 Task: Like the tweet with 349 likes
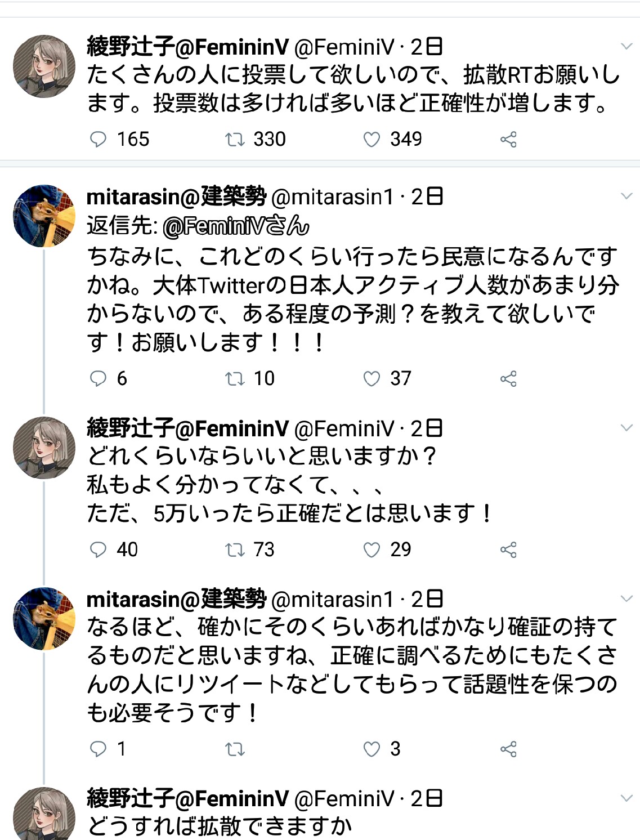click(372, 139)
